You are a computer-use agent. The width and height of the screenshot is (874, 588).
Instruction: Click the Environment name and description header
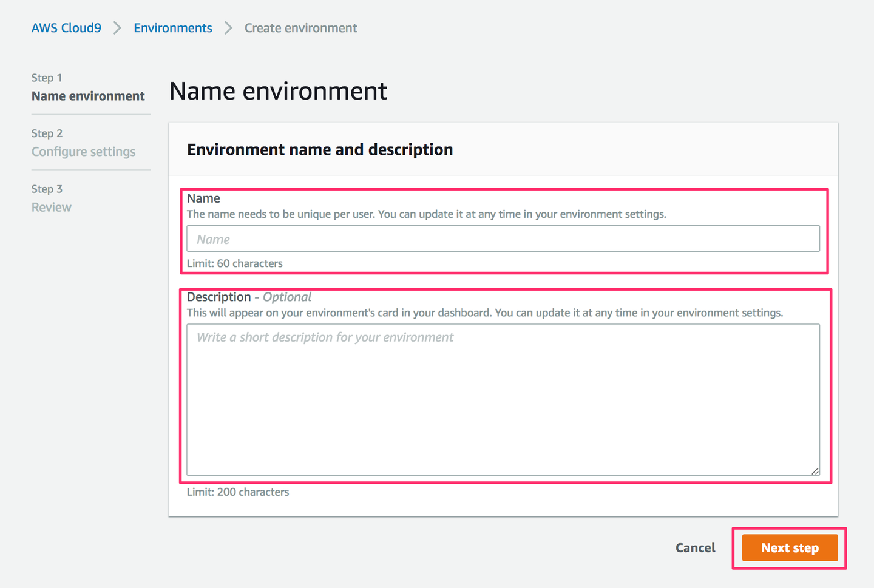(320, 150)
